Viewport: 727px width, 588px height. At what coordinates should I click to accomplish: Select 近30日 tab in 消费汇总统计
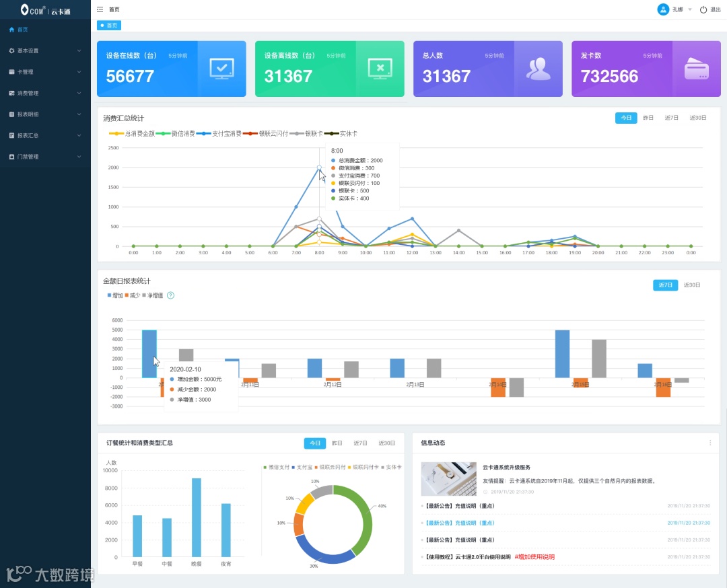(x=698, y=118)
